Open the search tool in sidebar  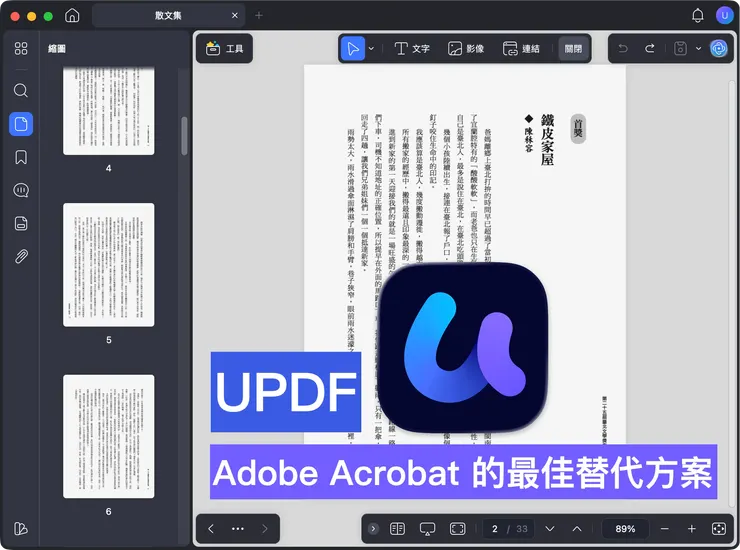tap(21, 90)
